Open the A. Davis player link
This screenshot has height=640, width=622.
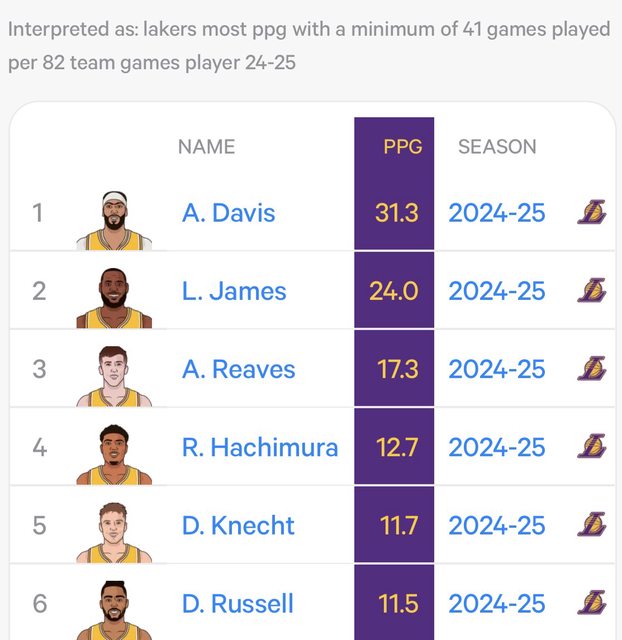[228, 213]
